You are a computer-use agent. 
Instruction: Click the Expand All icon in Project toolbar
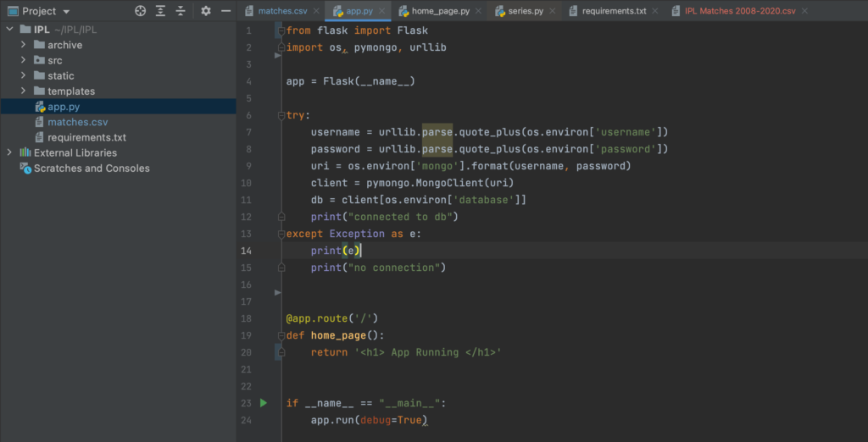click(161, 11)
